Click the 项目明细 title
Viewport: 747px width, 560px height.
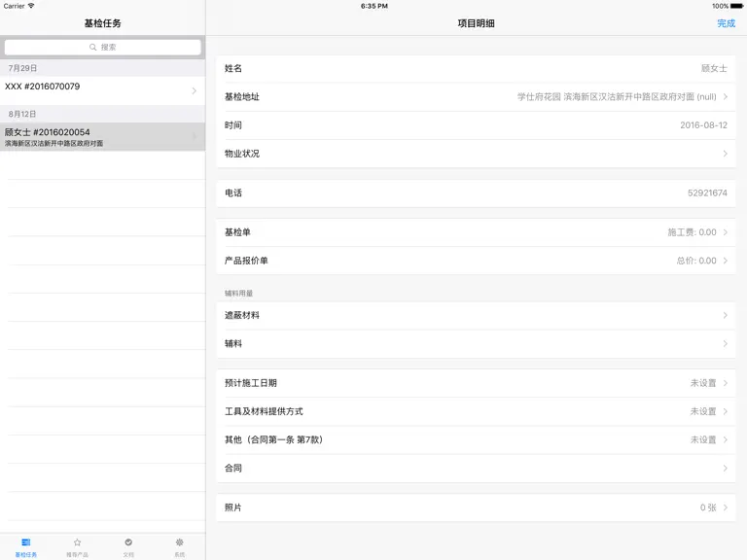point(476,23)
